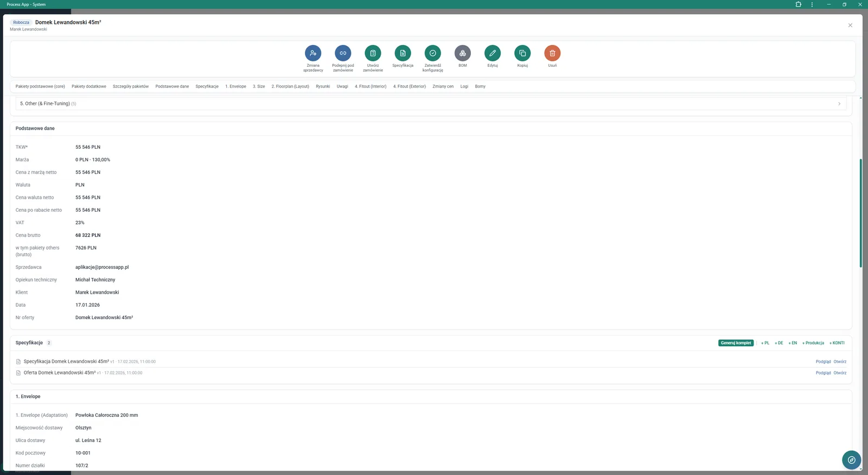Screen dimensions: 868x475
Task: Open Zmiana sprzedawcy action
Action: click(x=313, y=53)
